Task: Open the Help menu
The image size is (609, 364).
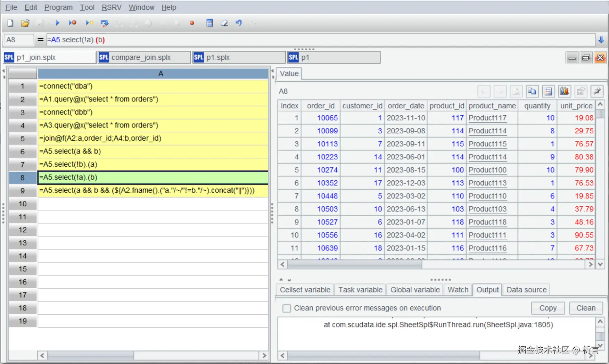Action: point(169,7)
